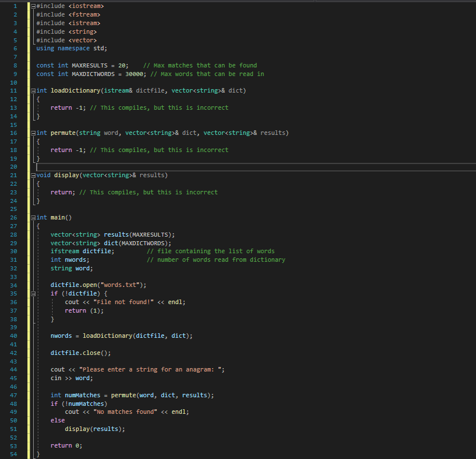Collapse the if (!dictfile) block toggle

[x=33, y=294]
